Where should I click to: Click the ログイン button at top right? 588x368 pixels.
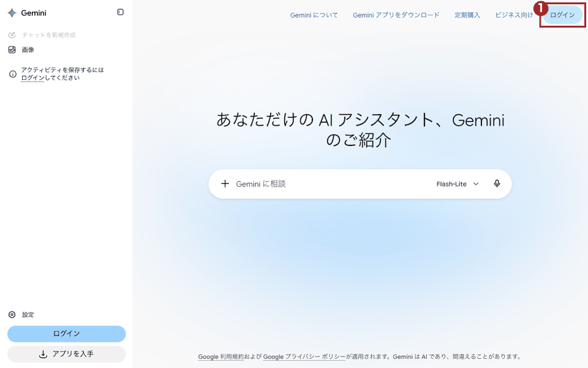click(562, 15)
